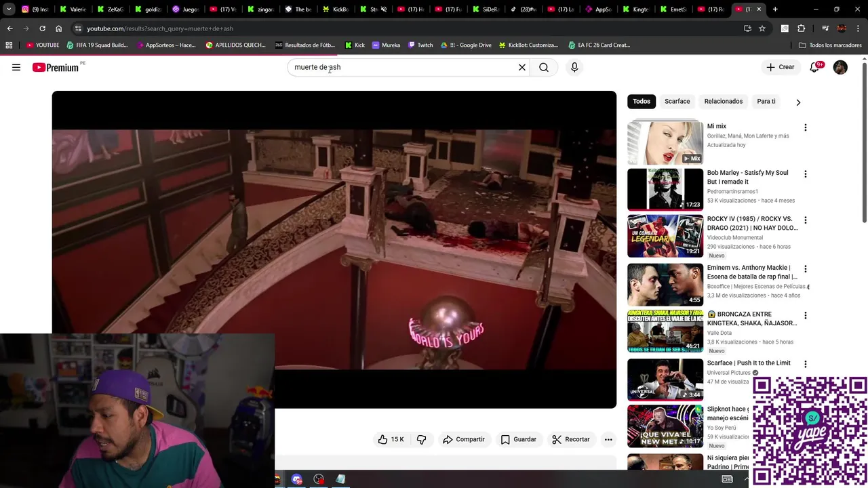Image resolution: width=868 pixels, height=488 pixels.
Task: Click the Recortar clip button
Action: [570, 439]
